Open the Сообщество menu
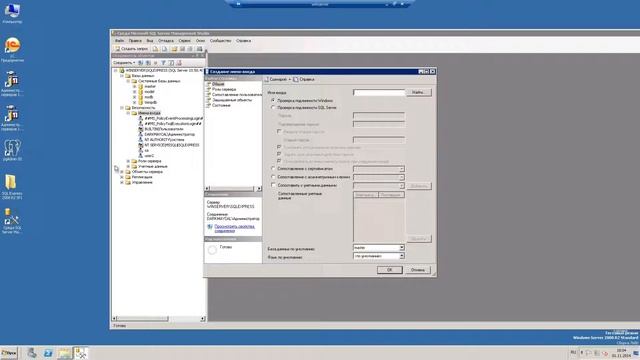The width and height of the screenshot is (640, 360). (x=220, y=41)
